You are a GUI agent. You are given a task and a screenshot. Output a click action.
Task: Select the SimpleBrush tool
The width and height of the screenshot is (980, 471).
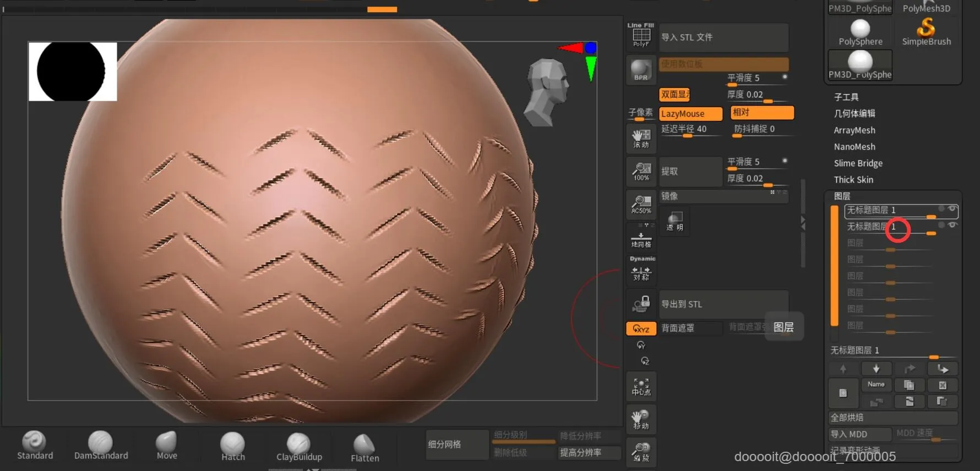tap(926, 32)
